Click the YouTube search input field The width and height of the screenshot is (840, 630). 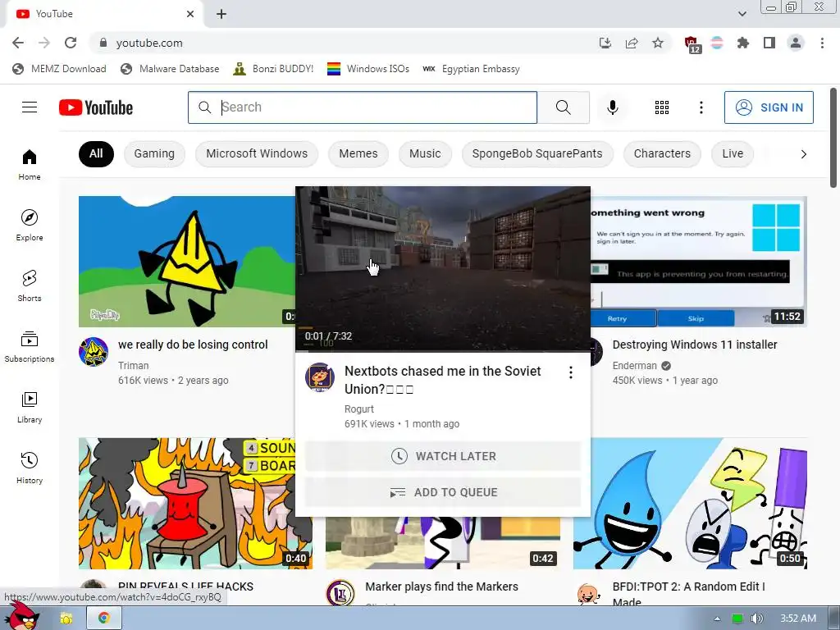tap(363, 107)
